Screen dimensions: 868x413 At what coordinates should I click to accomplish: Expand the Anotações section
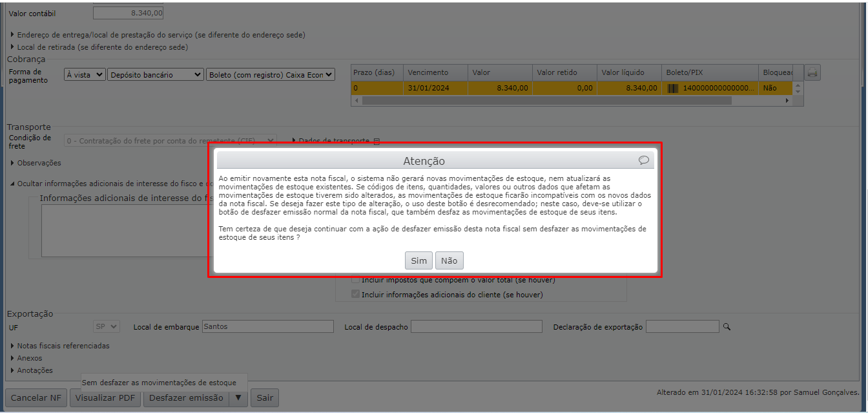click(x=31, y=370)
